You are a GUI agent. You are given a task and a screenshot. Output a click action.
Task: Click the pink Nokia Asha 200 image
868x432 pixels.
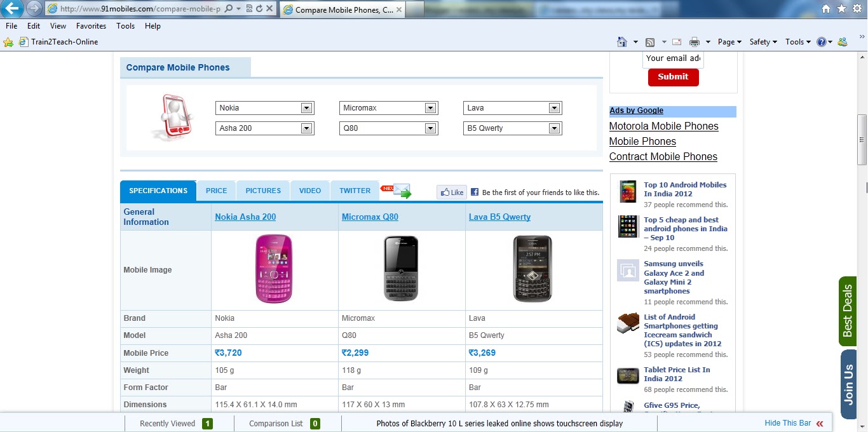coord(274,269)
